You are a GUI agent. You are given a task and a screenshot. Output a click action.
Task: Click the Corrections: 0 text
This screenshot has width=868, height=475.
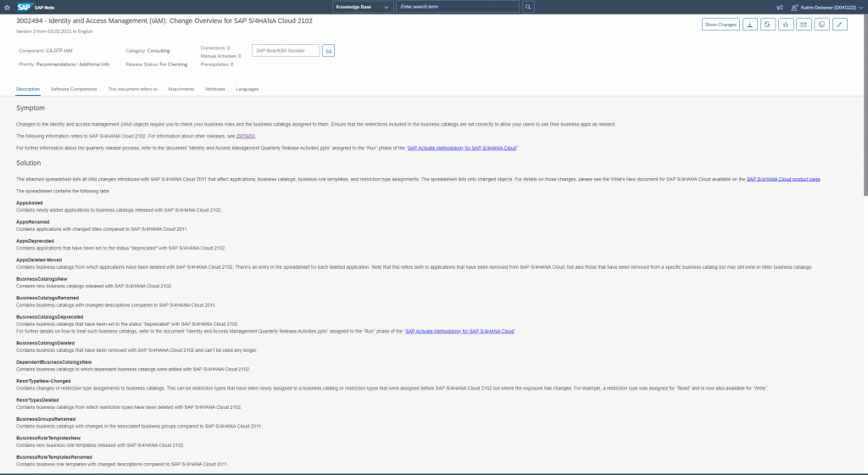(214, 48)
